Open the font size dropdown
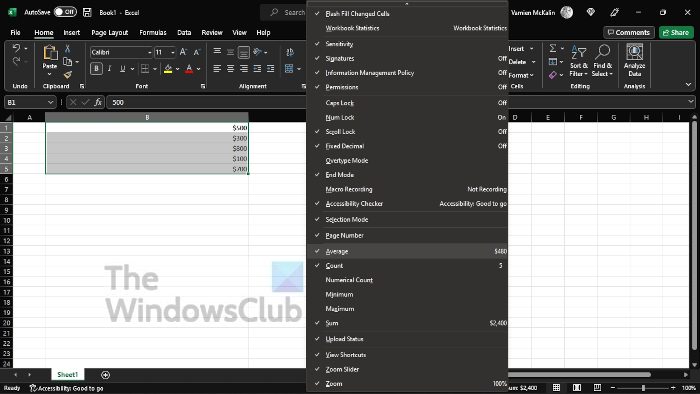Viewport: 700px width, 394px height. click(173, 53)
